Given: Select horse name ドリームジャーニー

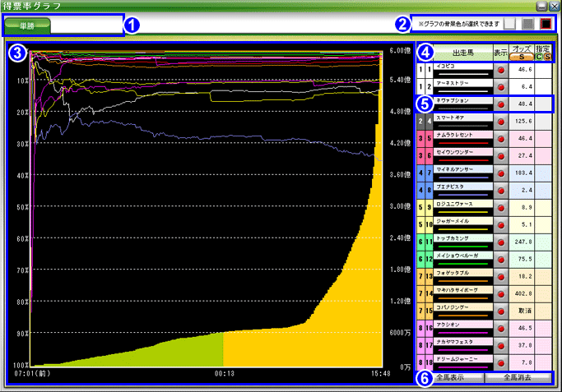Looking at the screenshot, I should tap(457, 359).
